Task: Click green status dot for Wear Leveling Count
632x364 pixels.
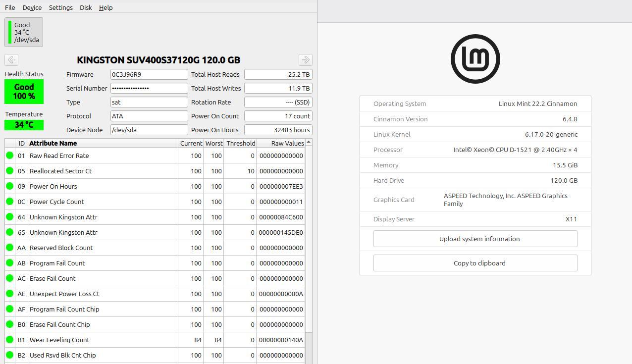Action: coord(9,340)
